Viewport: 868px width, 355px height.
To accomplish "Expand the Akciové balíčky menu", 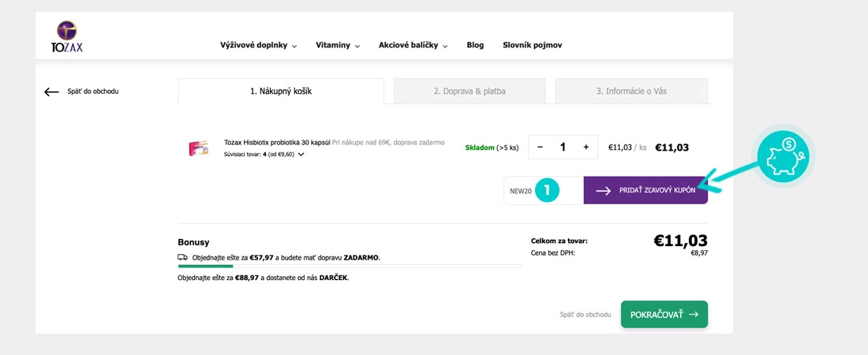I will (x=413, y=46).
